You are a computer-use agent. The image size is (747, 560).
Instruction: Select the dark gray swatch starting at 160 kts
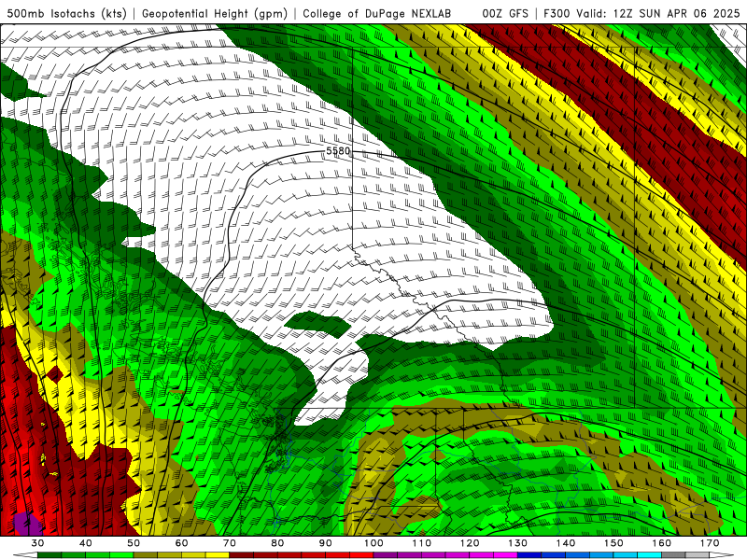pyautogui.click(x=673, y=555)
